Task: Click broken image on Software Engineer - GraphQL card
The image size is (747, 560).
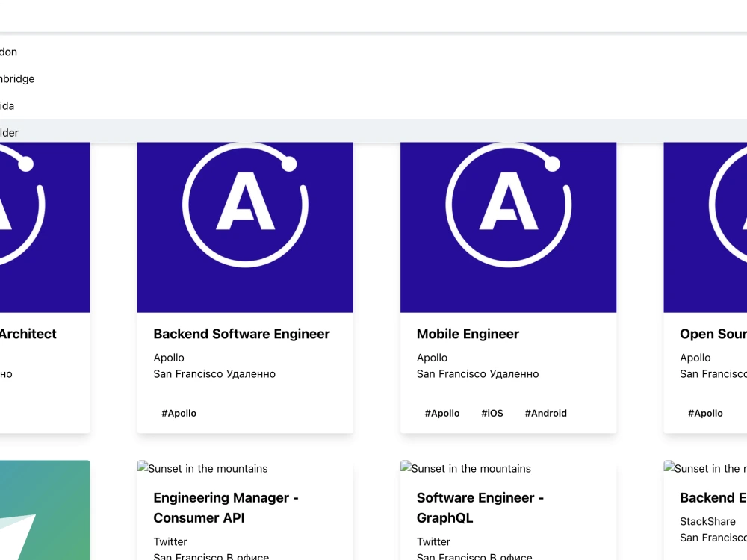Action: (x=466, y=469)
